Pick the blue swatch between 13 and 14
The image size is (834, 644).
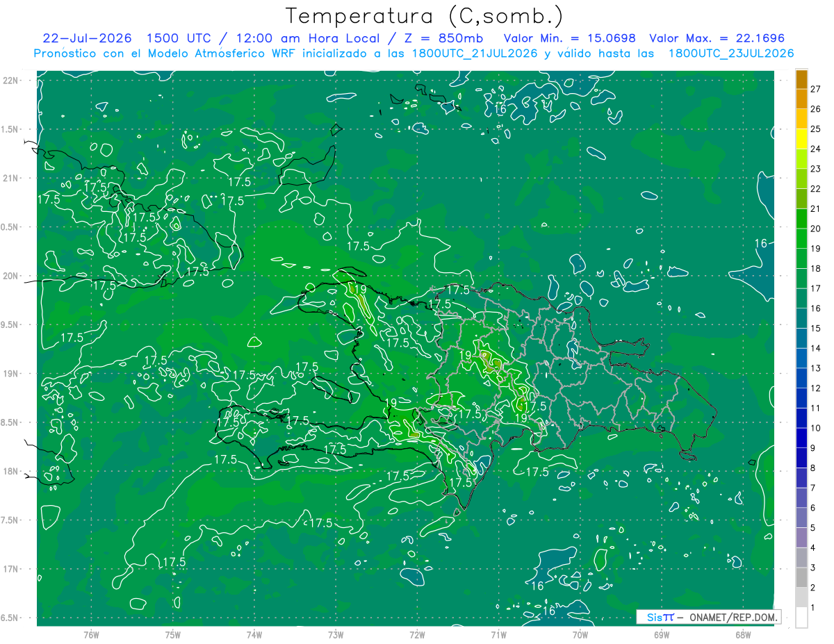pos(801,358)
